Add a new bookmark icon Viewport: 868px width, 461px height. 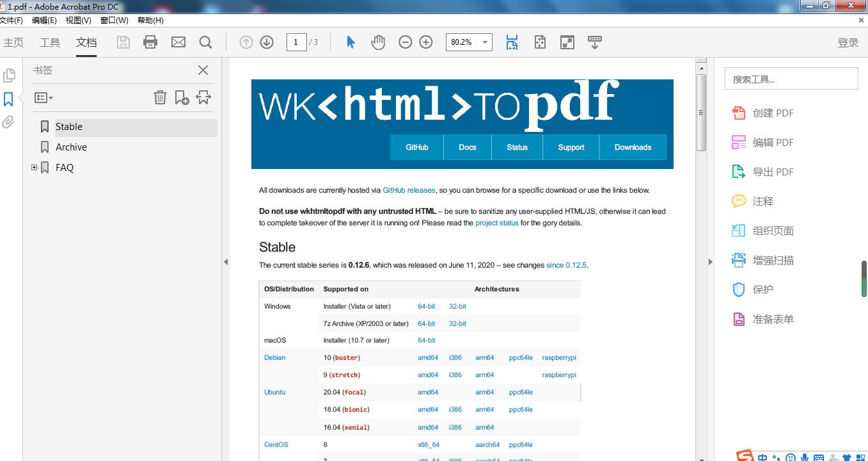click(182, 97)
